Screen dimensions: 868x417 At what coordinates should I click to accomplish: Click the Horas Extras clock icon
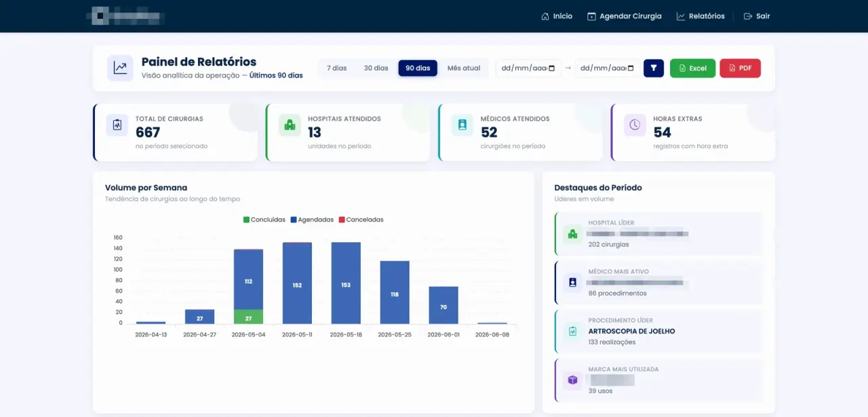point(635,125)
